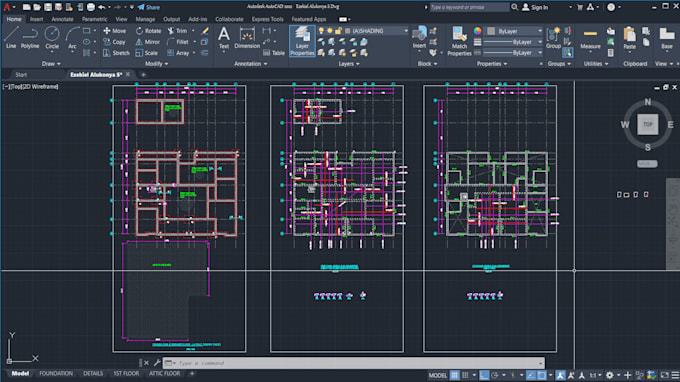Open Layer Properties manager
The width and height of the screenshot is (680, 382).
[302, 41]
